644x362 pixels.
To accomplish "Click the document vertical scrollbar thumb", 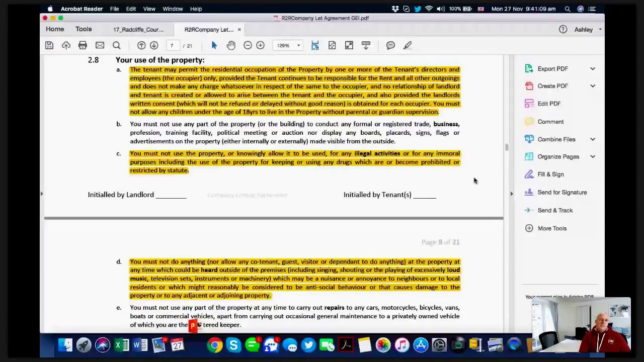I will coord(507,147).
